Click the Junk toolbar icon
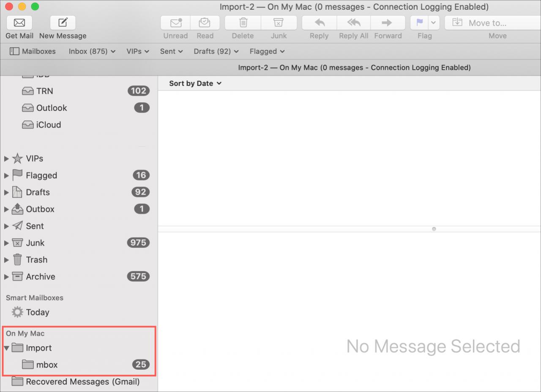Image resolution: width=541 pixels, height=392 pixels. [279, 22]
